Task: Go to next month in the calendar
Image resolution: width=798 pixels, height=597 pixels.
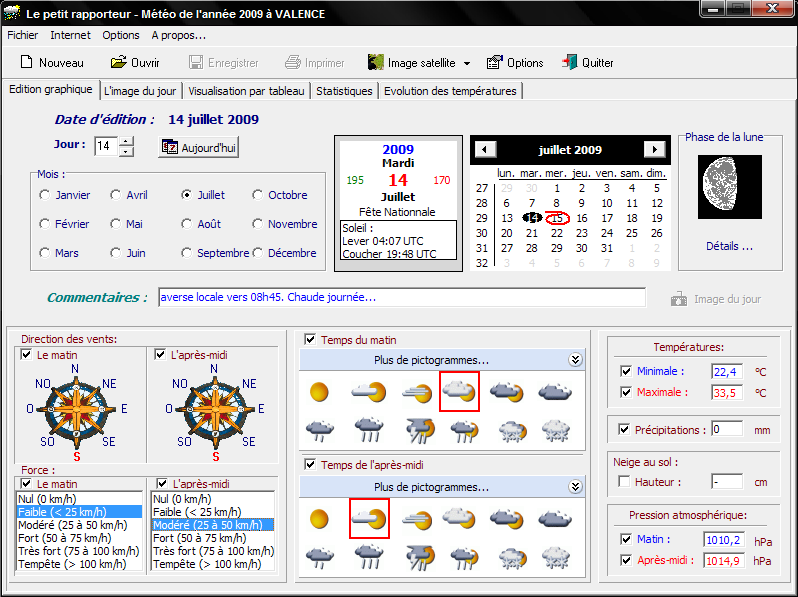Action: [x=654, y=150]
